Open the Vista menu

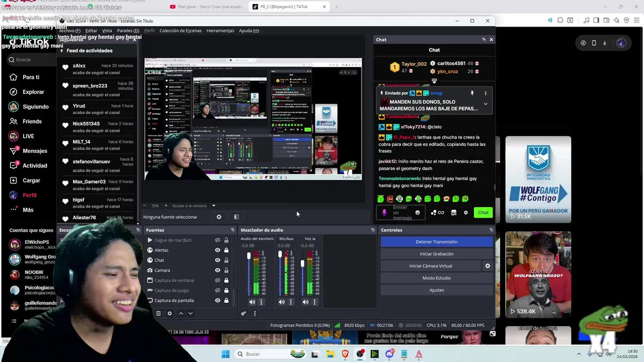107,31
